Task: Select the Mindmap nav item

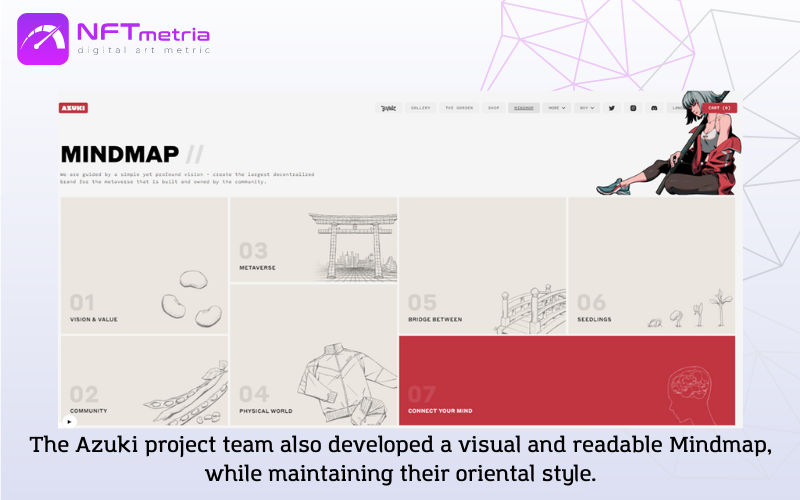Action: click(524, 108)
